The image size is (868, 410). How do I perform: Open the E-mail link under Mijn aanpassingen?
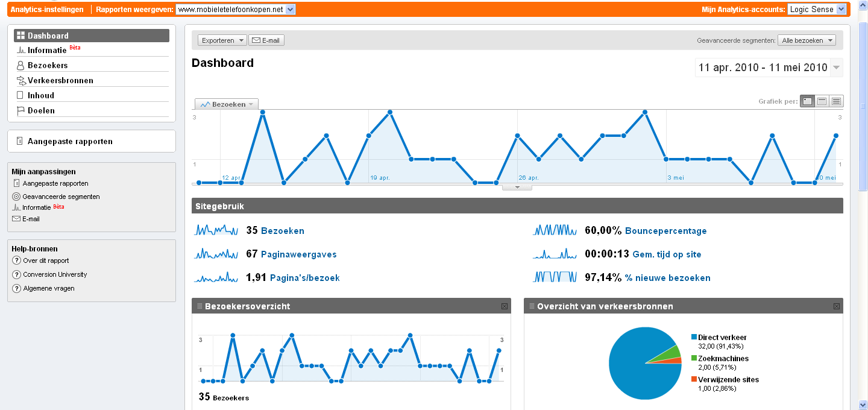click(31, 219)
